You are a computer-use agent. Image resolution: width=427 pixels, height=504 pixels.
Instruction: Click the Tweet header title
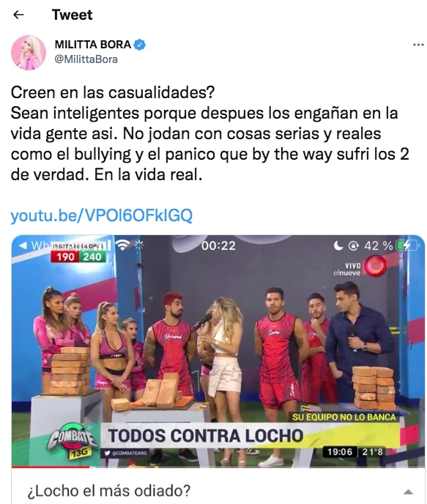point(72,15)
